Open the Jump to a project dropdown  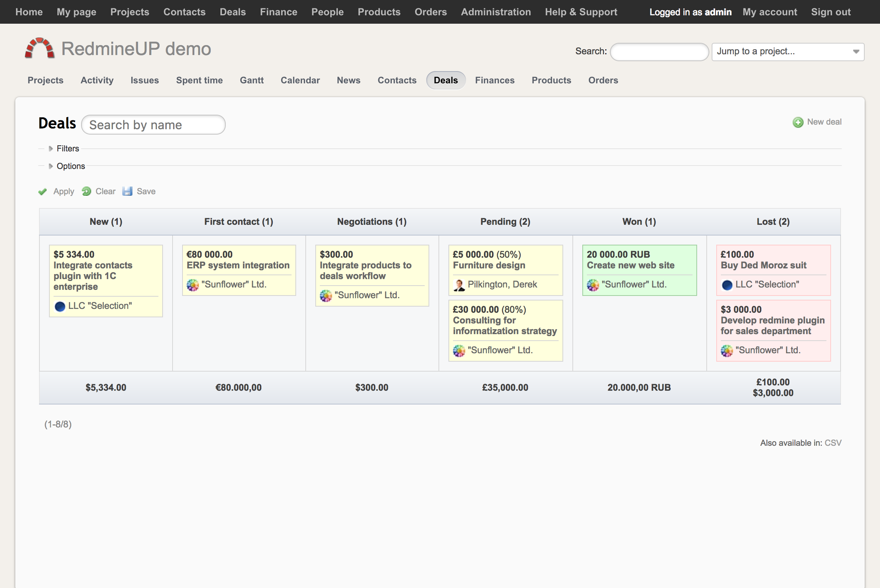(787, 52)
